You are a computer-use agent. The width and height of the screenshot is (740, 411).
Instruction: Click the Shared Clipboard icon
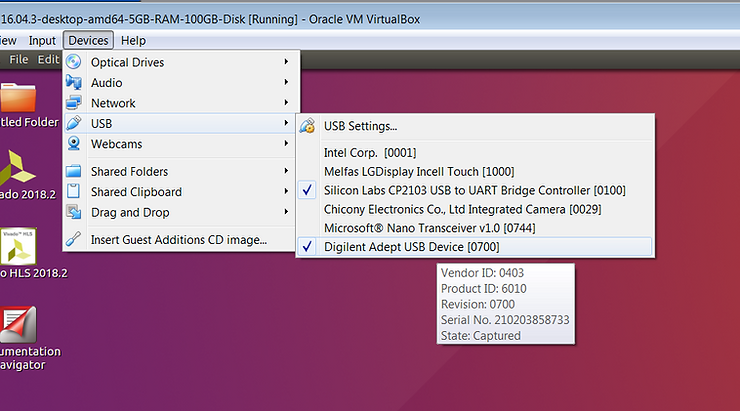[x=74, y=191]
